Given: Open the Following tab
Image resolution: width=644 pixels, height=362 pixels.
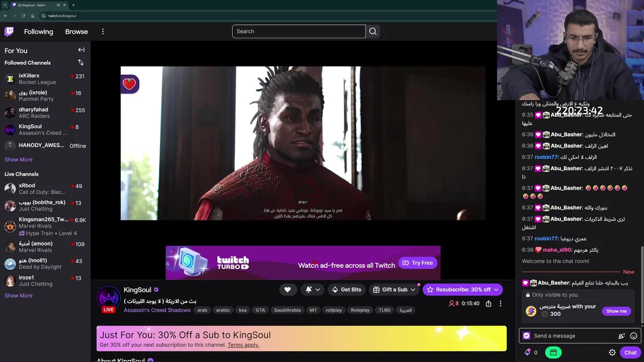Looking at the screenshot, I should [x=38, y=31].
